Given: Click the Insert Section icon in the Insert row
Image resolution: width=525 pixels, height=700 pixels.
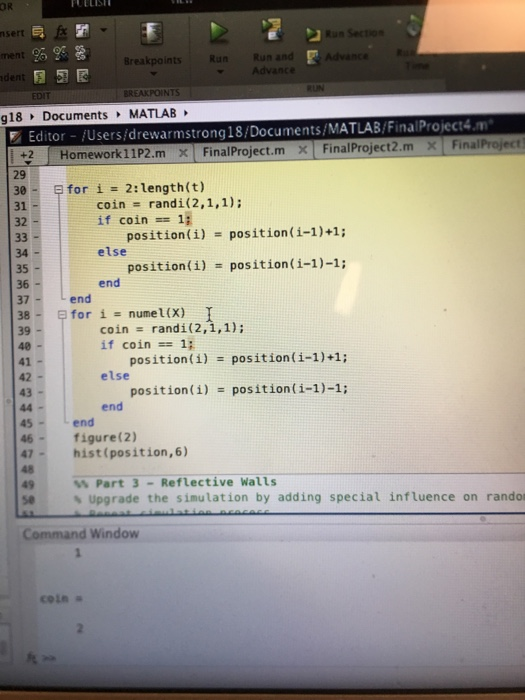Looking at the screenshot, I should pos(38,32).
